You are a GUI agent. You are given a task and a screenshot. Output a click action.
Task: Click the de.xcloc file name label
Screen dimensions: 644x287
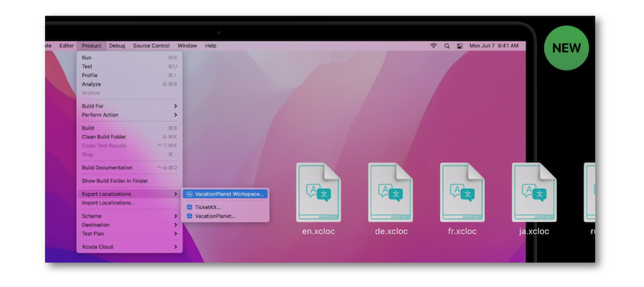coord(392,231)
